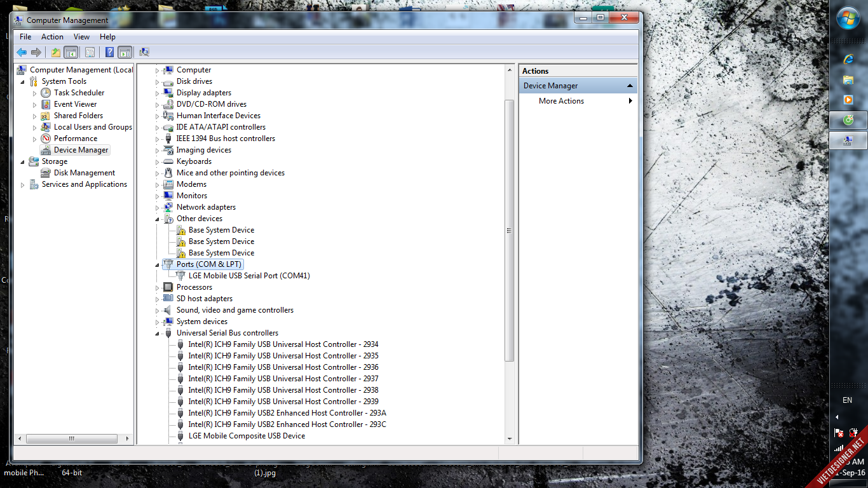The image size is (868, 488).
Task: Click scroll down arrow of device list
Action: coord(509,438)
